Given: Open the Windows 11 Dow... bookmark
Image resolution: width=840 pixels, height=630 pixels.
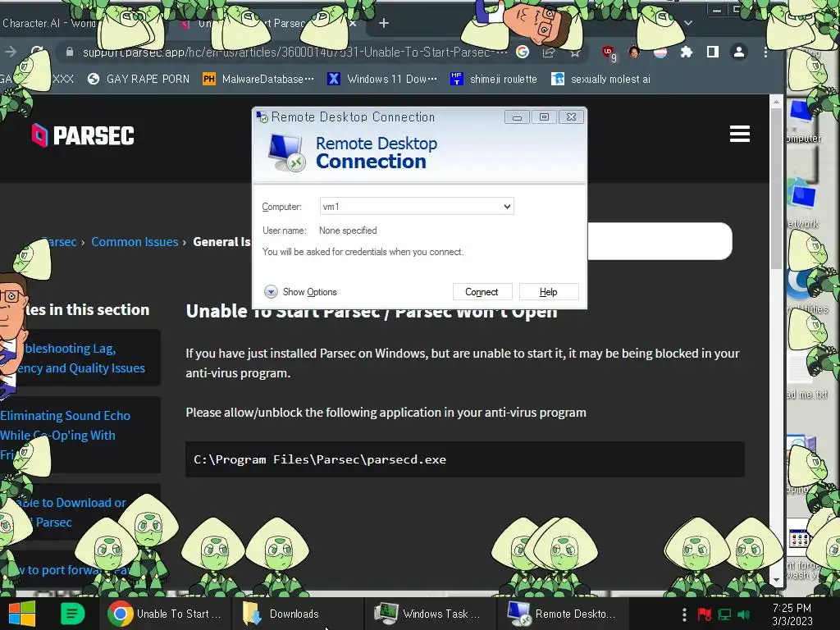Looking at the screenshot, I should coord(382,80).
